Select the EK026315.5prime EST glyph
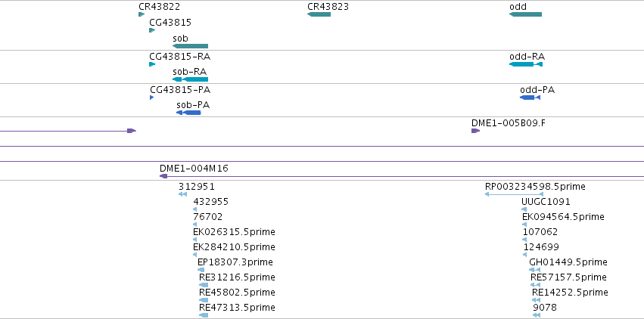The height and width of the screenshot is (319, 644). (194, 240)
